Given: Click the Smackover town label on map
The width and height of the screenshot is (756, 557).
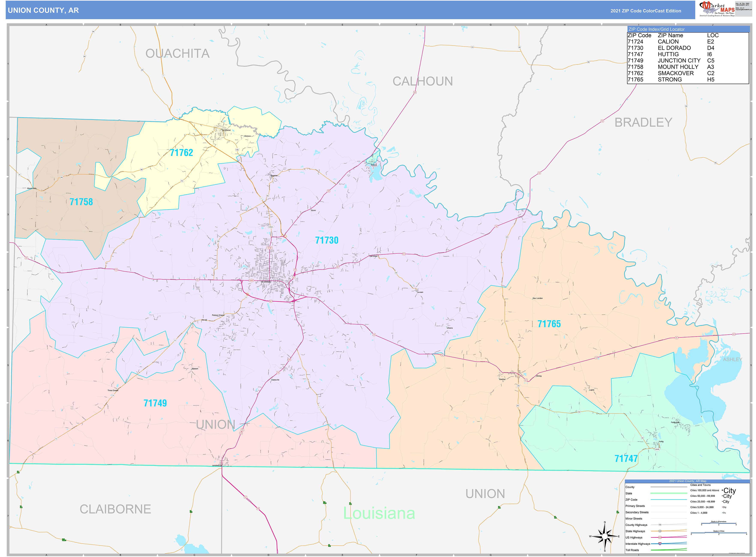Looking at the screenshot, I should tap(226, 130).
